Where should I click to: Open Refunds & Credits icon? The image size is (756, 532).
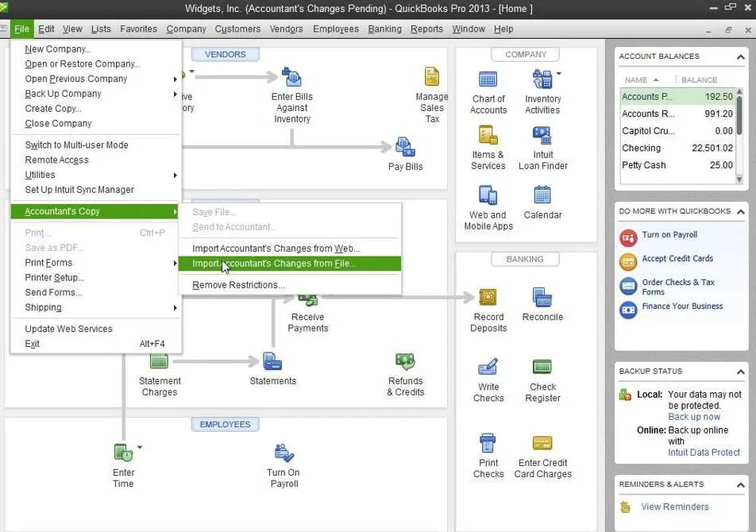pyautogui.click(x=405, y=361)
